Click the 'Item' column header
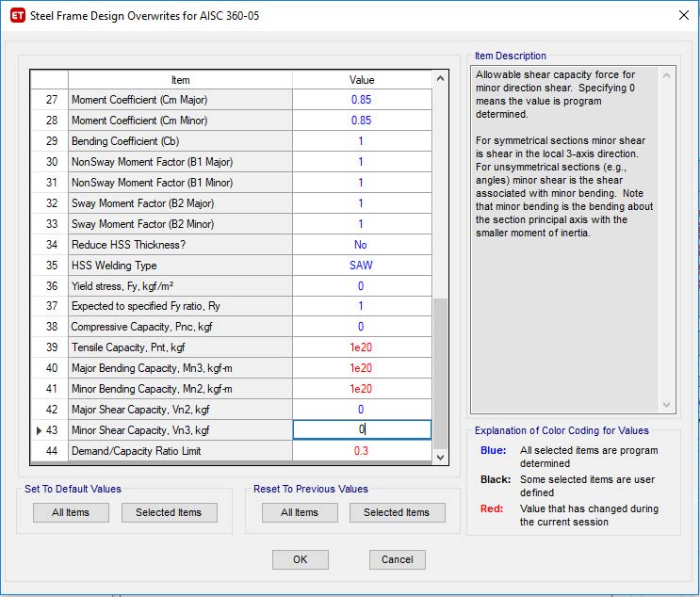The width and height of the screenshot is (700, 597). point(180,80)
